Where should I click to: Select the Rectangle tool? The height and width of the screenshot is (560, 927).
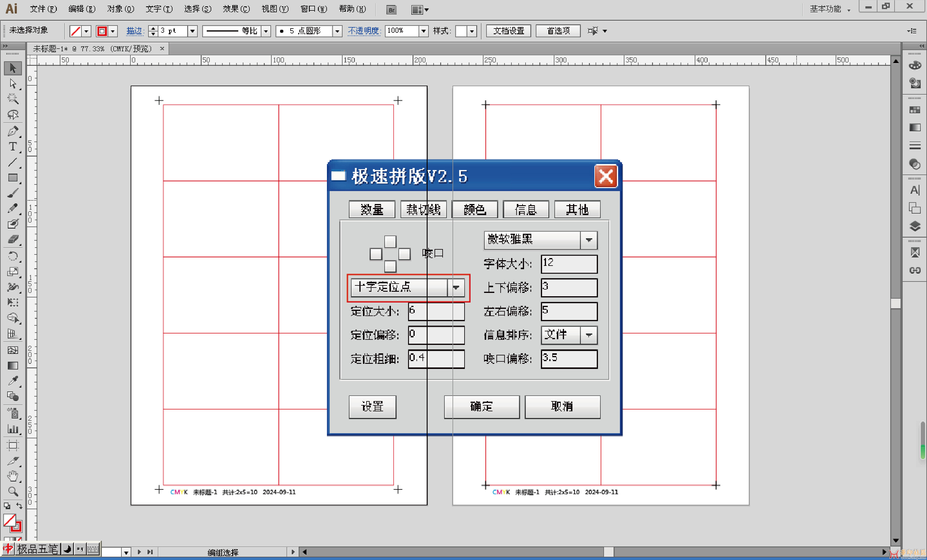(x=13, y=178)
